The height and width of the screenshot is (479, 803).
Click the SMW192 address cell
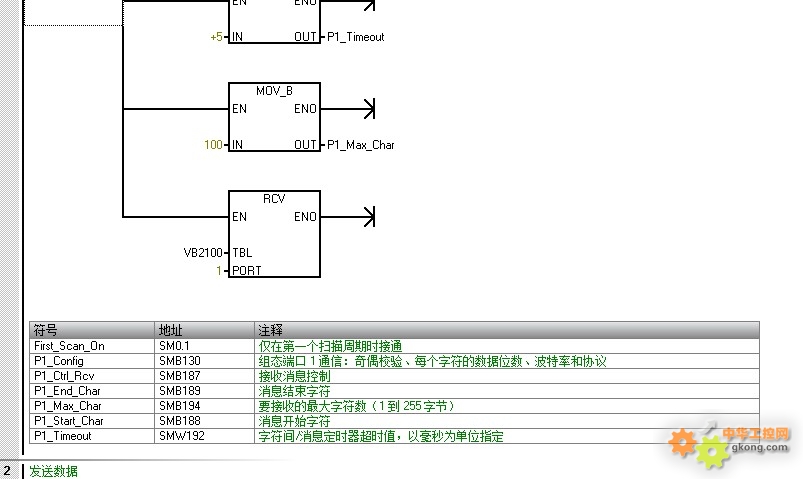click(204, 436)
